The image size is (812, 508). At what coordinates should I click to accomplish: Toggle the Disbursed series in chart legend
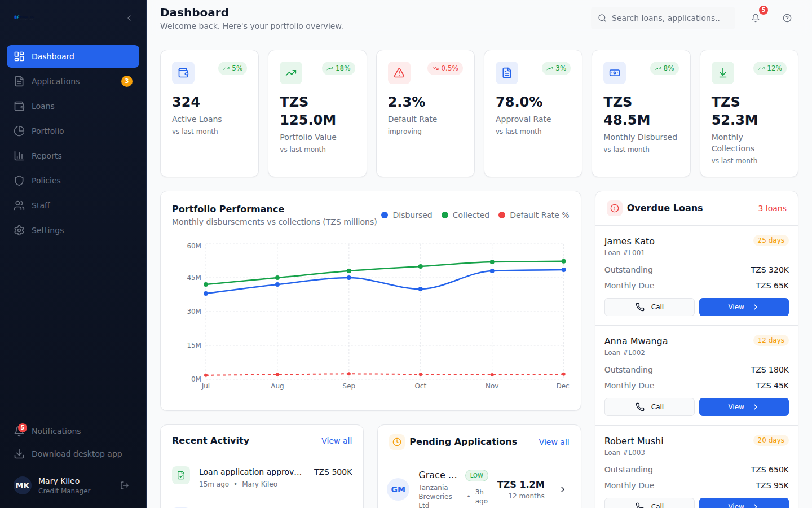(x=407, y=215)
